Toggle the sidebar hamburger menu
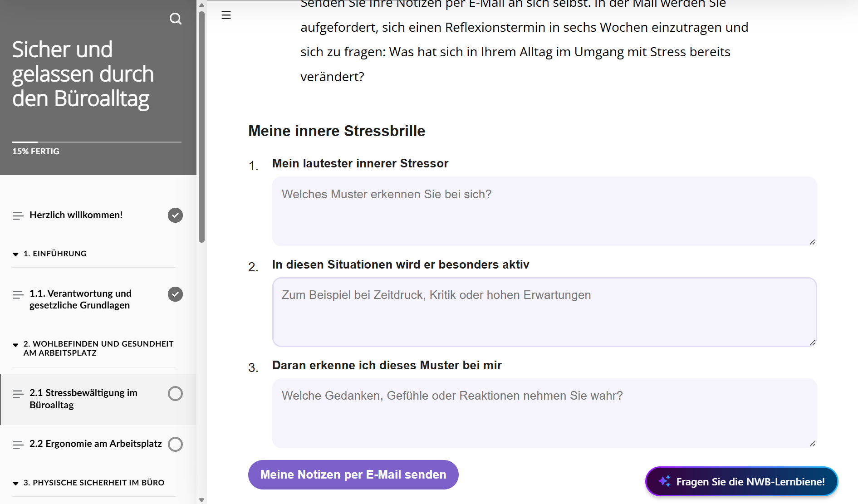The height and width of the screenshot is (504, 858). point(226,15)
